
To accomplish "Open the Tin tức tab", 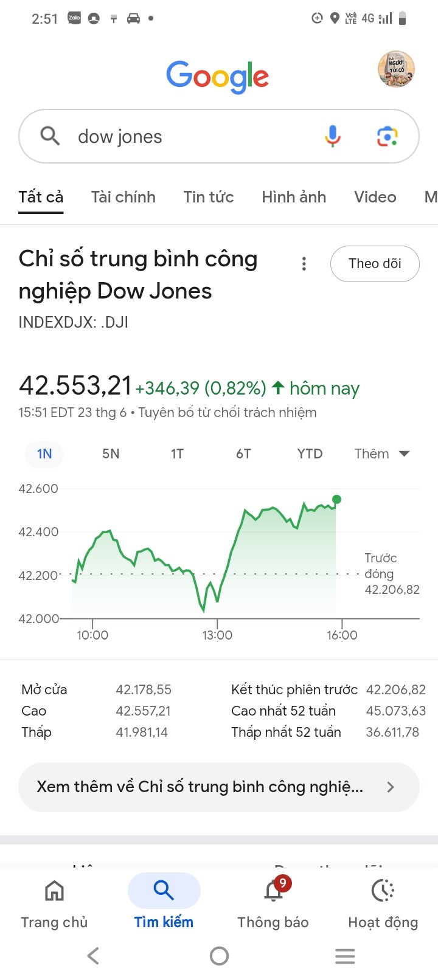I will coord(209,197).
